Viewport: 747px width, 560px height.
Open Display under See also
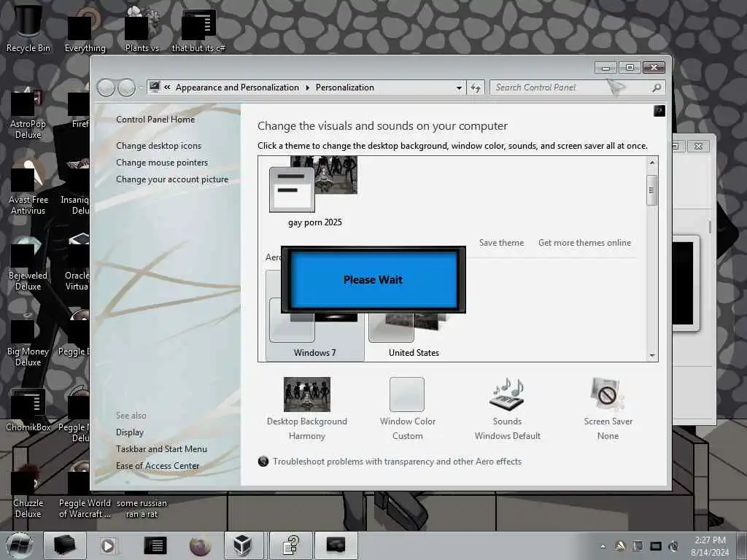130,432
